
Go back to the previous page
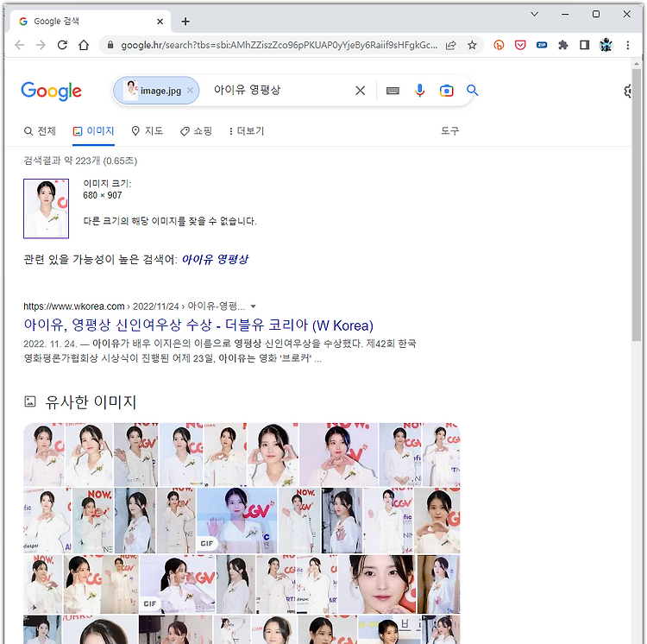tap(19, 45)
